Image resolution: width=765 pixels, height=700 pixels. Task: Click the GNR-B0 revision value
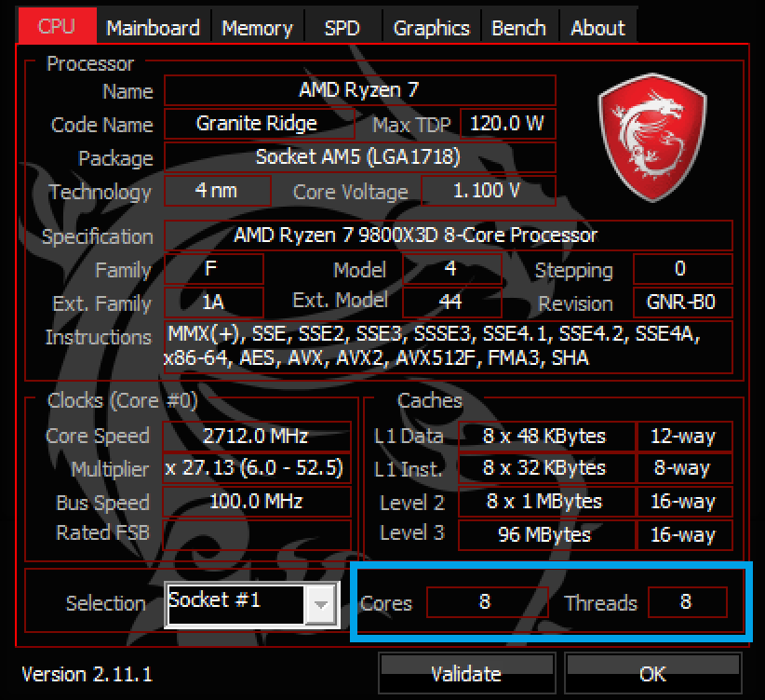pos(683,303)
